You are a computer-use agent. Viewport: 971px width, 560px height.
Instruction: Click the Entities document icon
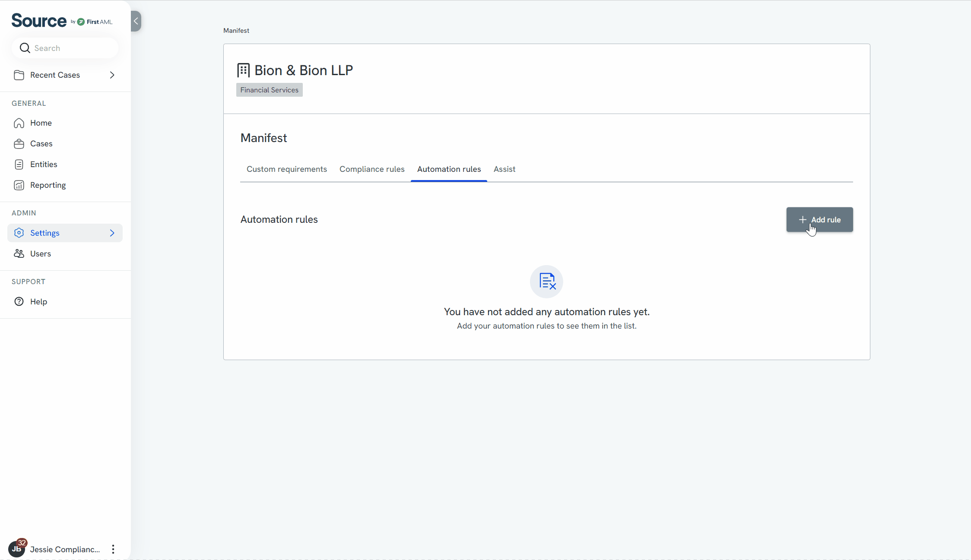click(x=19, y=165)
